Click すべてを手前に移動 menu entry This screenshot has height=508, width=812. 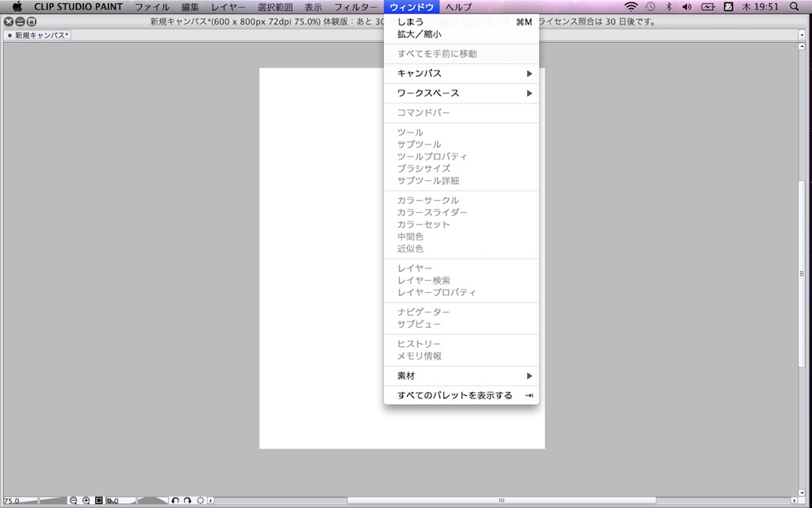[461, 54]
